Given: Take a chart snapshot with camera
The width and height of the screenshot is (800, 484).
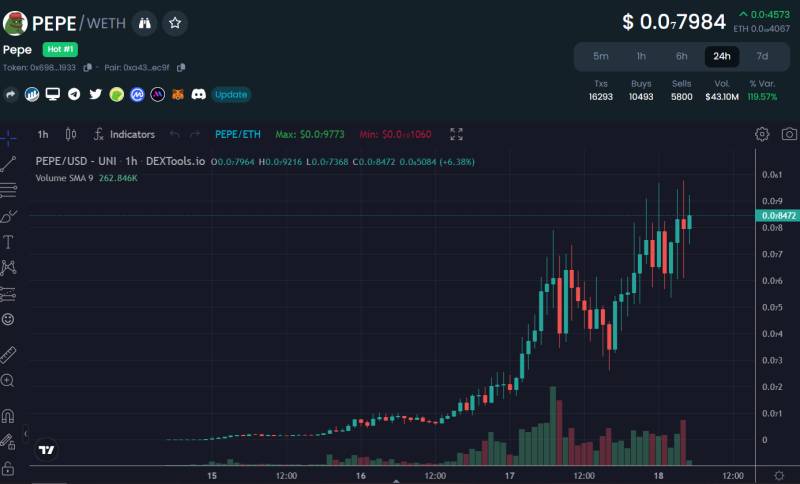Looking at the screenshot, I should [x=789, y=134].
